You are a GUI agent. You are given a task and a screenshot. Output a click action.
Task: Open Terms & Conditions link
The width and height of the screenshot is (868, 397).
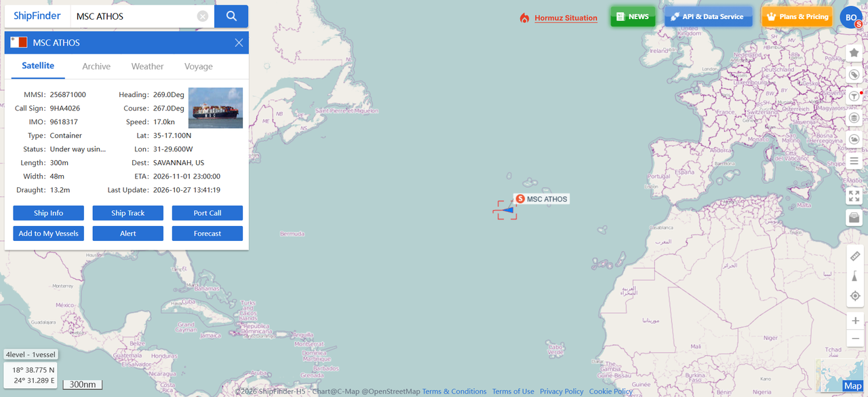454,392
